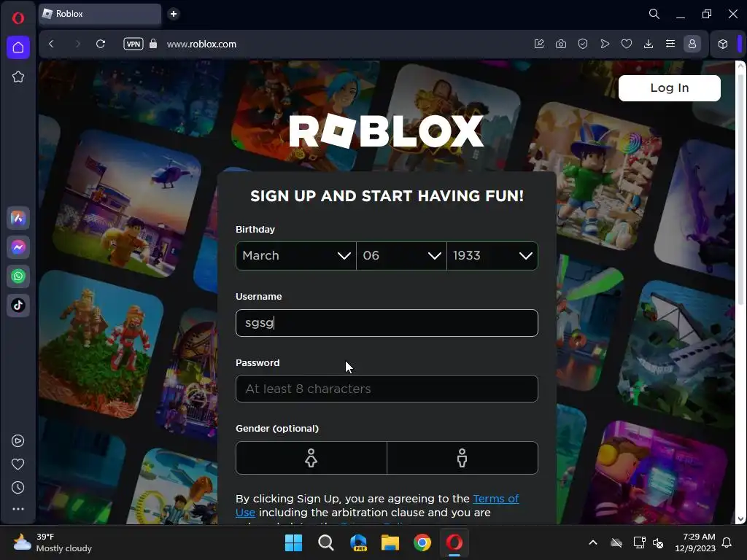Open Opera start page home icon
Viewport: 747px width, 560px height.
point(18,47)
